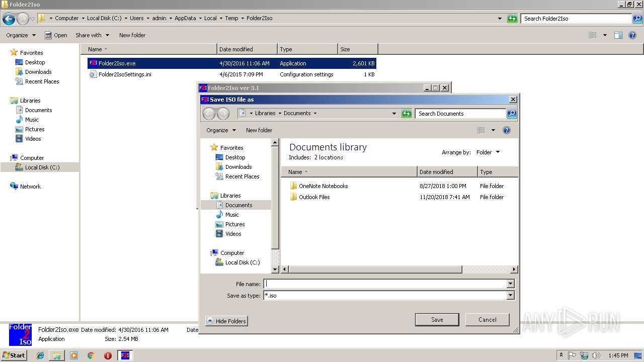This screenshot has height=362, width=644.
Task: Change view icon in save dialog
Action: (481, 130)
